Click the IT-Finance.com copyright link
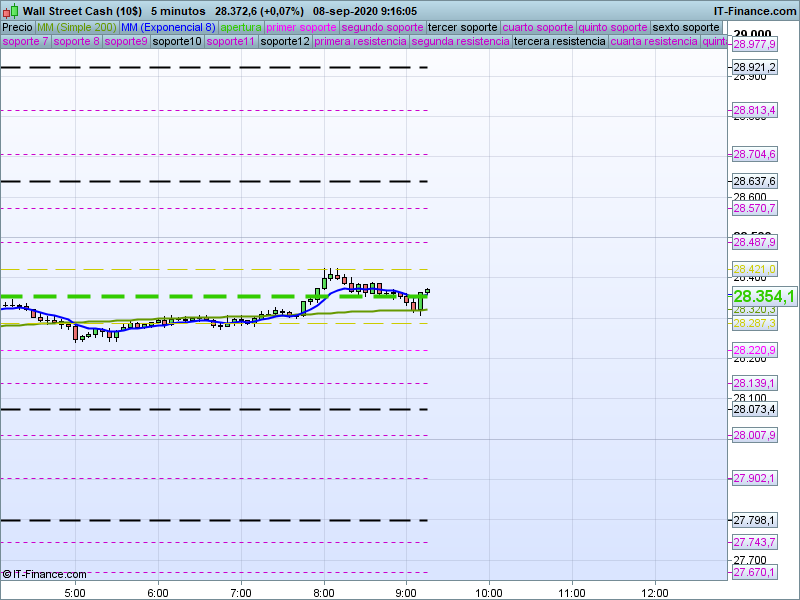 click(x=45, y=574)
